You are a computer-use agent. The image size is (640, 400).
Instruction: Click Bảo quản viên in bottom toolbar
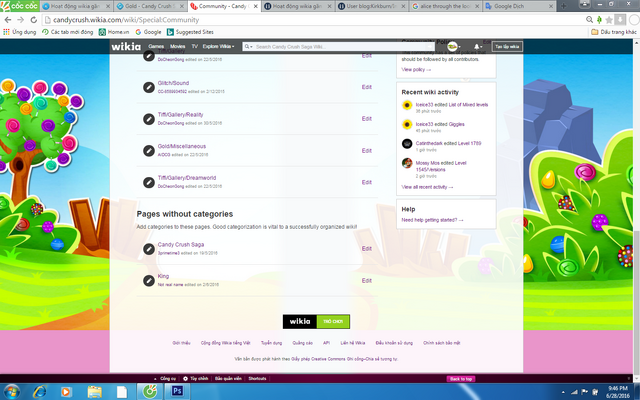click(x=228, y=378)
